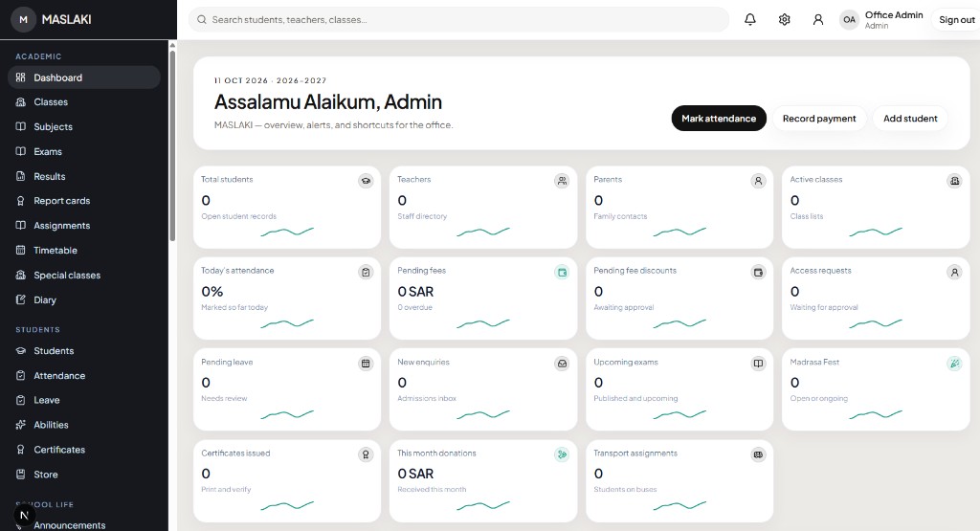Click the calendar icon on Pending leave card
This screenshot has height=531, width=980.
366,364
